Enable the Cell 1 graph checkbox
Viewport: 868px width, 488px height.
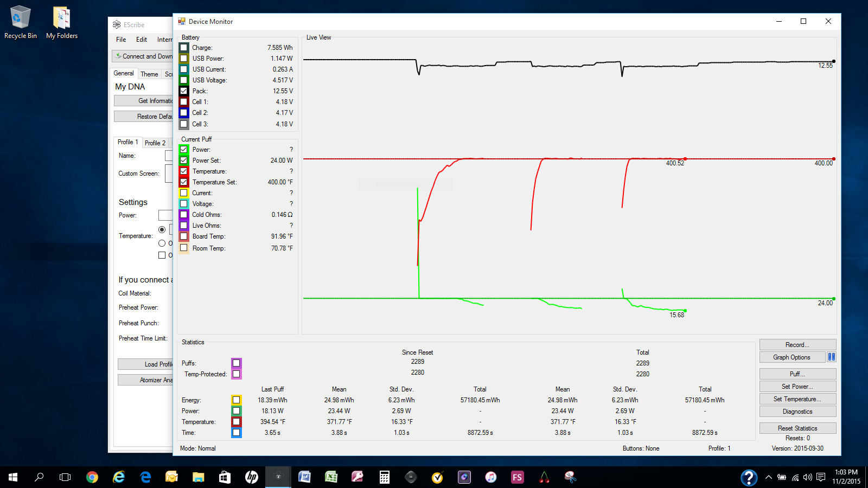click(x=184, y=102)
